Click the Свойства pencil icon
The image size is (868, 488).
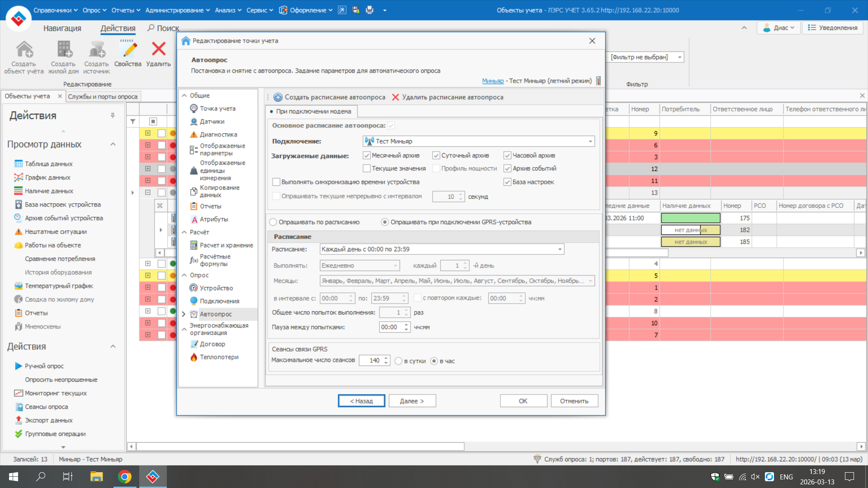[128, 50]
